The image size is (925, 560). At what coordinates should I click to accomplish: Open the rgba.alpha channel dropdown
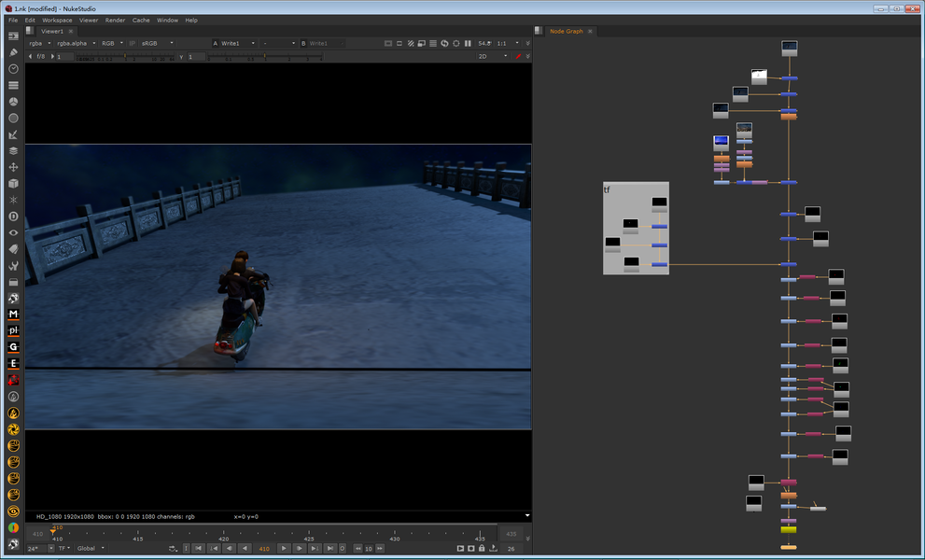pyautogui.click(x=77, y=43)
